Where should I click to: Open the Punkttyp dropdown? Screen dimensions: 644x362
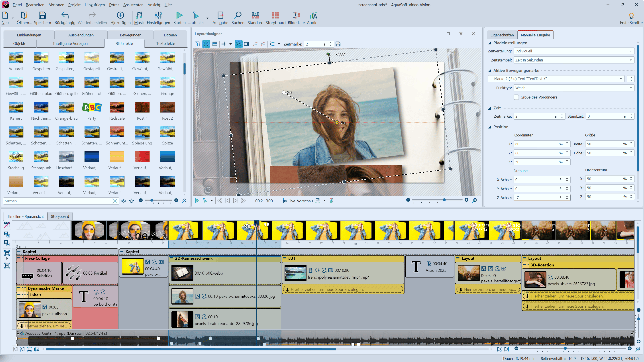pyautogui.click(x=574, y=88)
